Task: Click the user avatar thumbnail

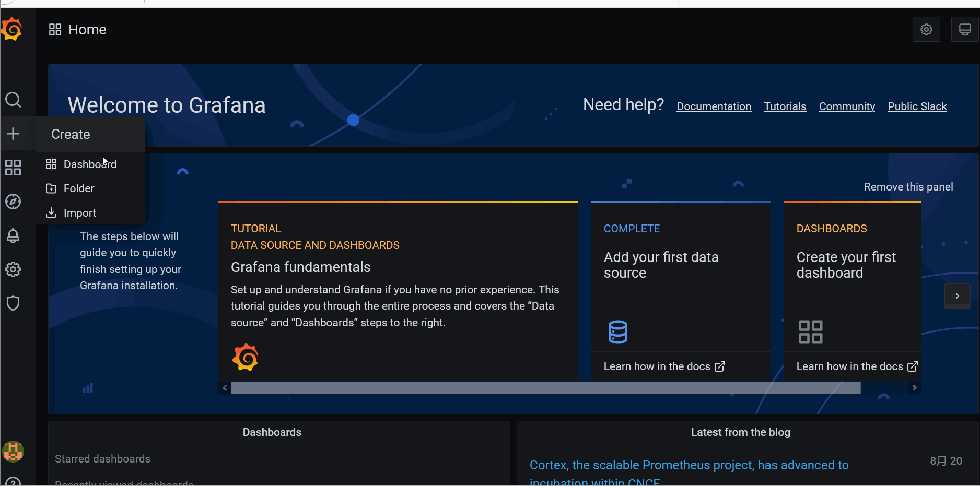Action: [13, 452]
